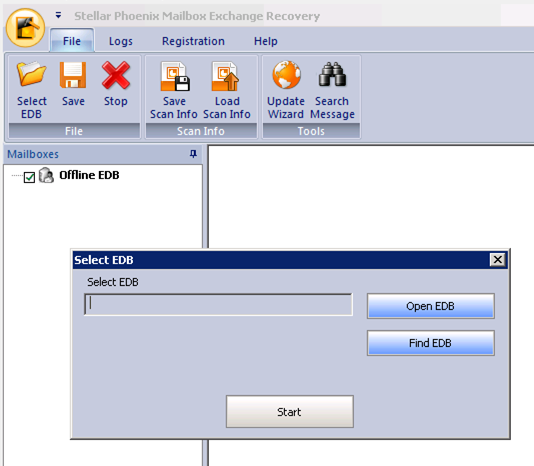The image size is (534, 466).
Task: Open the Help tab
Action: click(266, 41)
